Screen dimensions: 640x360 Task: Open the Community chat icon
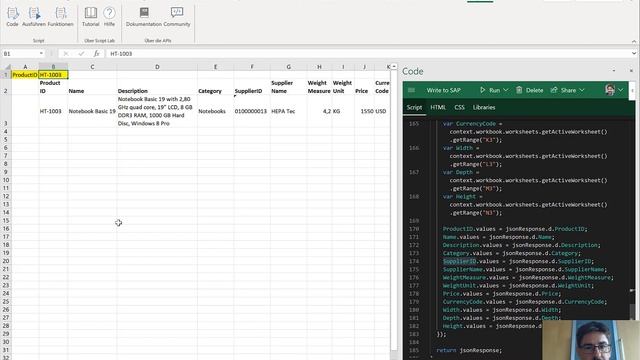[177, 17]
